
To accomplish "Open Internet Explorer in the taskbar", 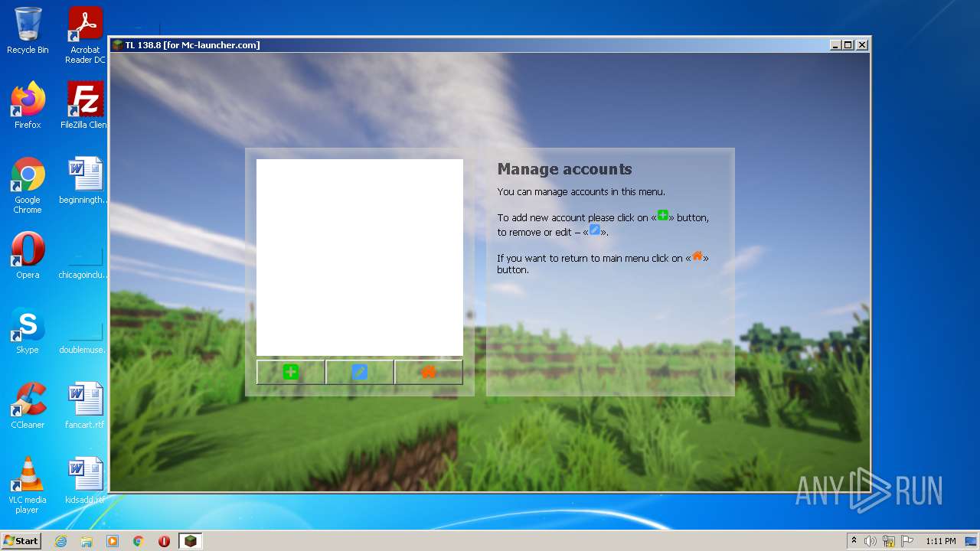I will pyautogui.click(x=60, y=541).
